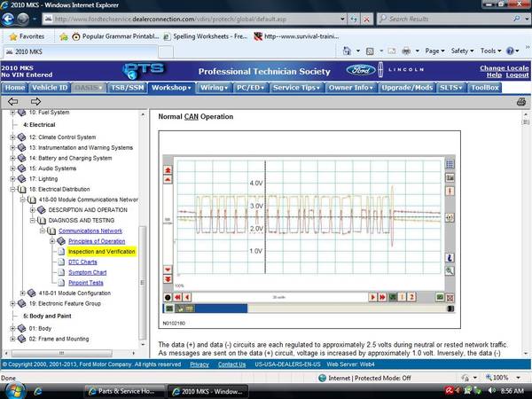Screen dimensions: 532x399
Task: Open the ToolBox tab
Action: 484,88
